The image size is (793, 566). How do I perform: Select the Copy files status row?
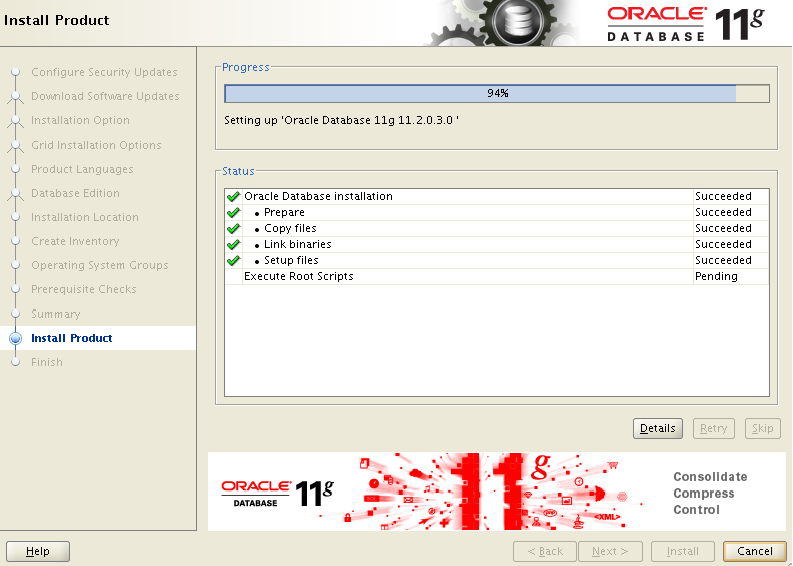click(x=497, y=229)
